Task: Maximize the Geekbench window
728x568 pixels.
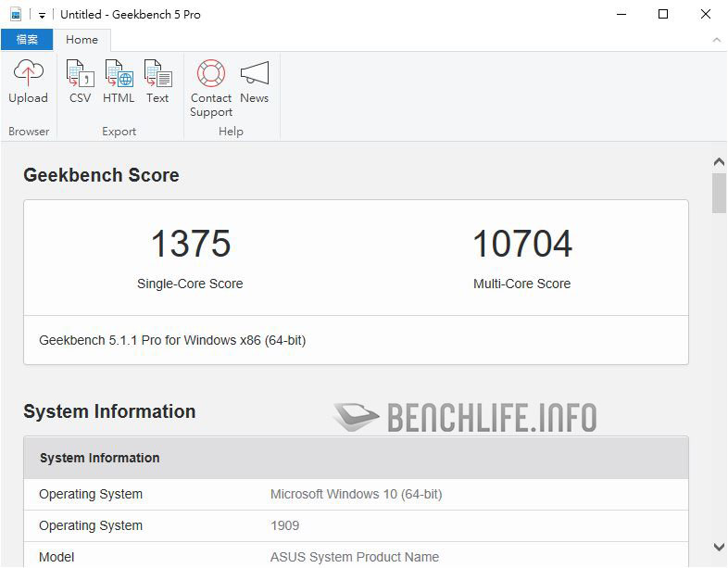Action: tap(663, 15)
